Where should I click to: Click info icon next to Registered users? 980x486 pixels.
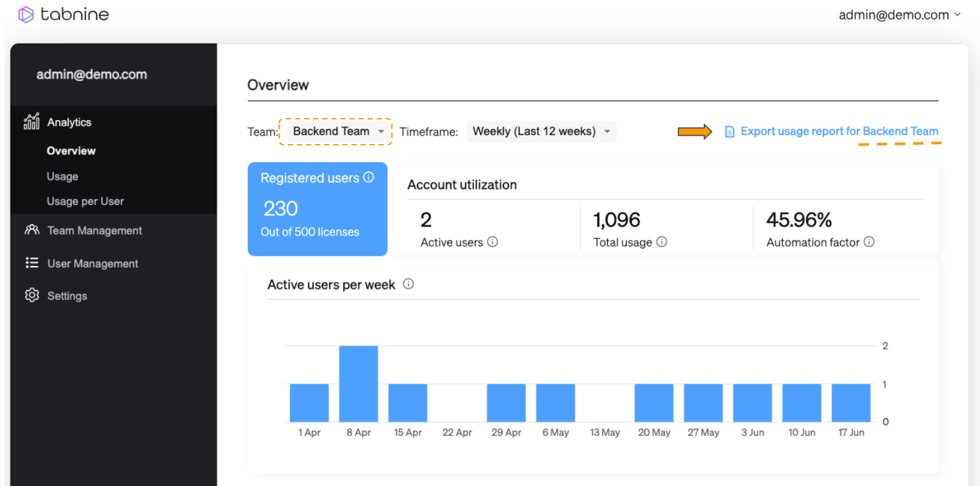(369, 177)
